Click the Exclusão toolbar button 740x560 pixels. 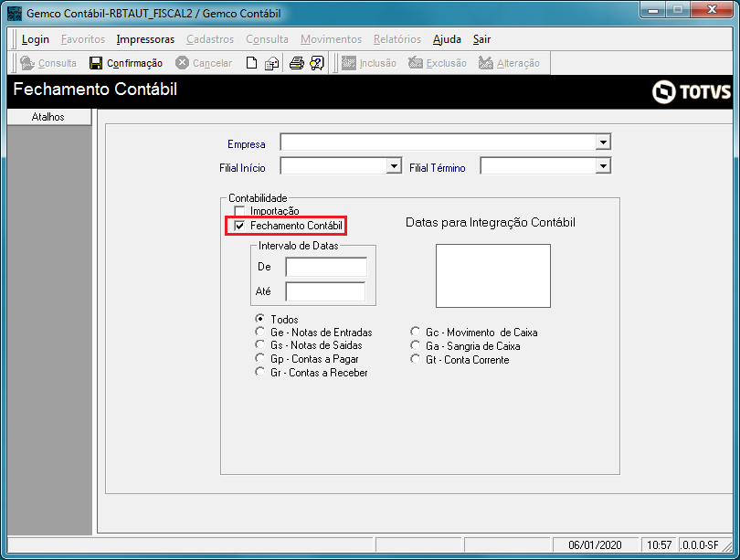438,63
